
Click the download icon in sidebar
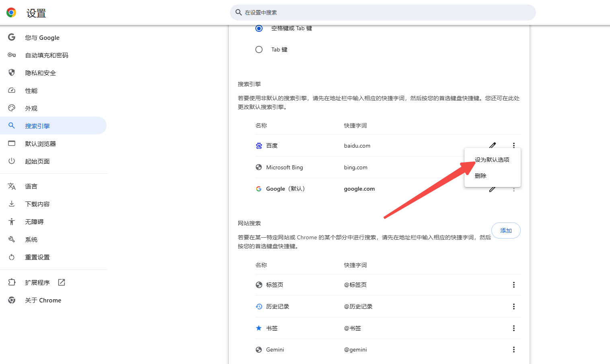(12, 204)
